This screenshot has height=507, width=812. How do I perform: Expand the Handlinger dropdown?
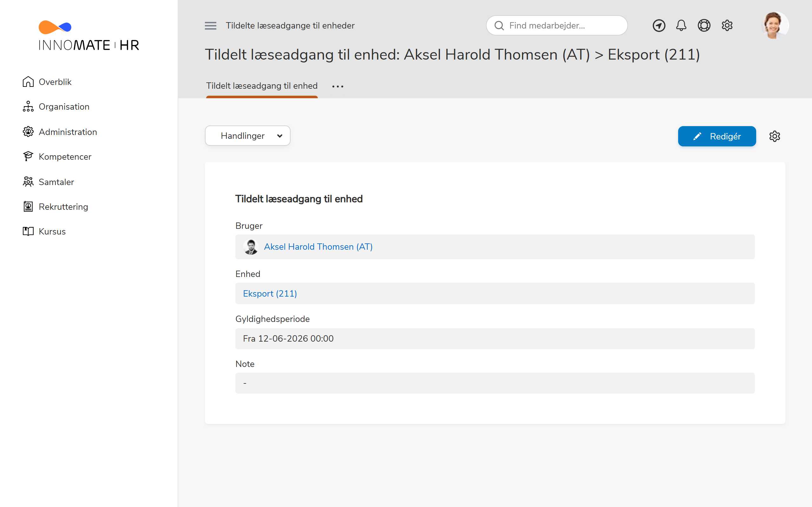[248, 136]
